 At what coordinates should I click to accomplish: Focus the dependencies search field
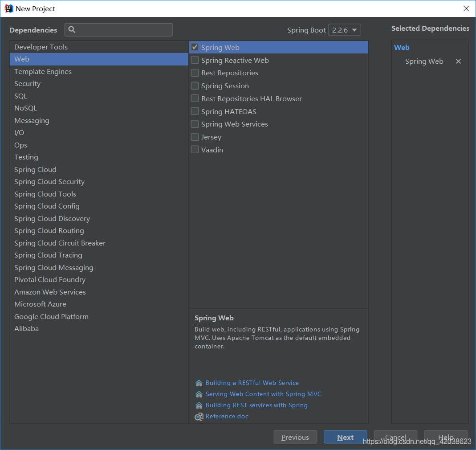[119, 30]
